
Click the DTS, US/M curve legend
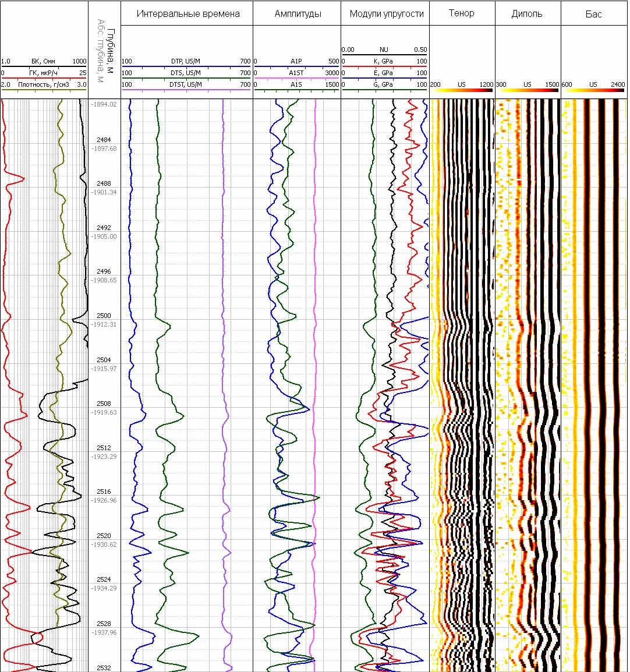(186, 73)
